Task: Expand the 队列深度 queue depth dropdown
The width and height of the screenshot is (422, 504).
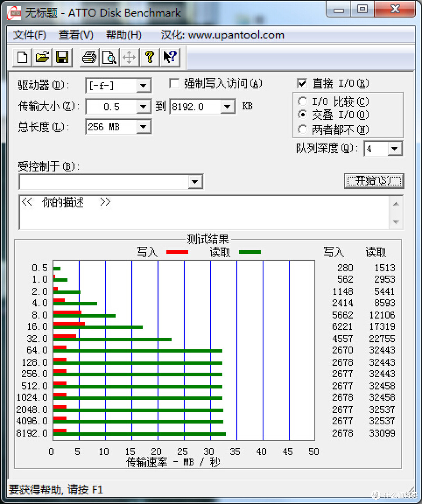Action: (394, 149)
